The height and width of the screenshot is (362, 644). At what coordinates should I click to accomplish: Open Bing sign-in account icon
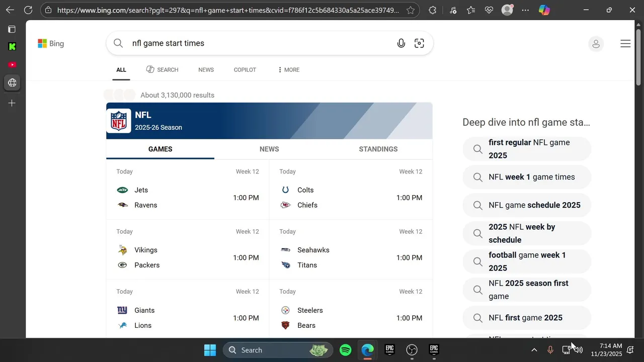coord(596,44)
